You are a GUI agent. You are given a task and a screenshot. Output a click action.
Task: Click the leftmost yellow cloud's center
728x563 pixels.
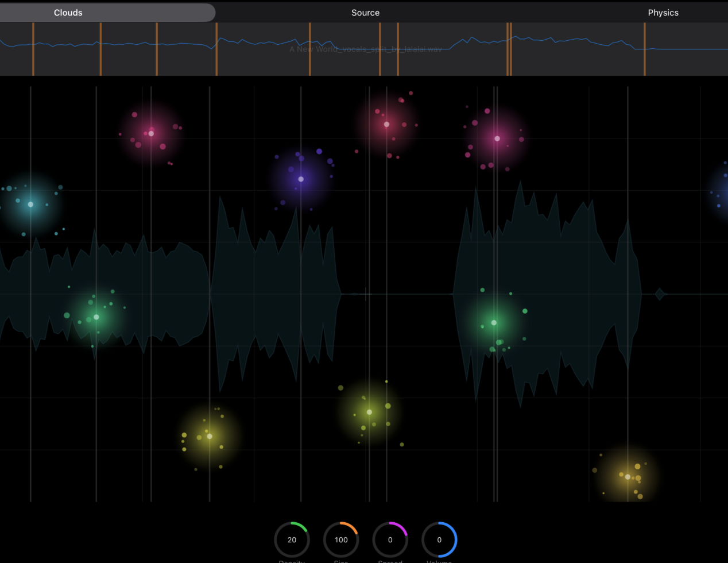tap(210, 437)
